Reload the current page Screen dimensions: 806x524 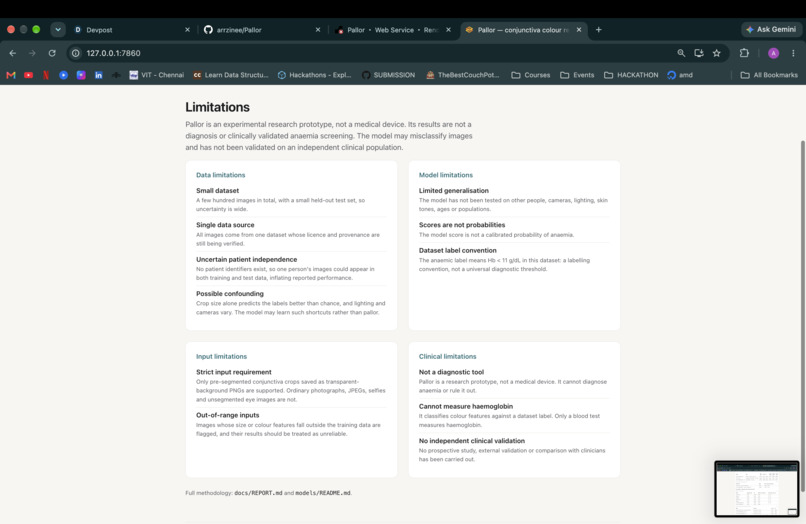pyautogui.click(x=52, y=53)
